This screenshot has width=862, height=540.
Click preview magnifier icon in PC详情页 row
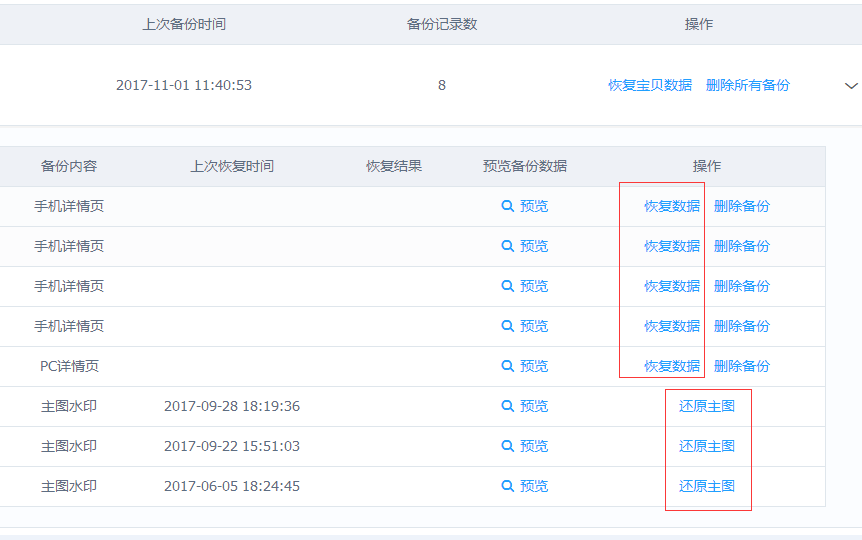[x=507, y=366]
